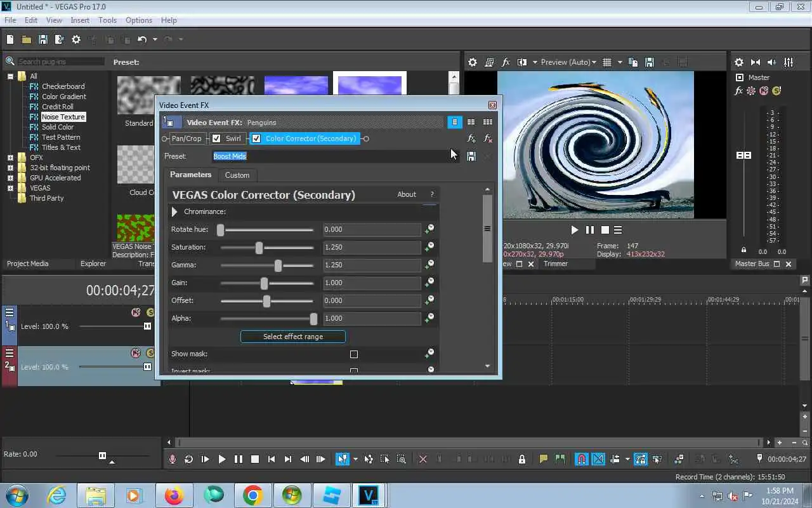Open Preview project video properties gear
This screenshot has width=812, height=508.
(473, 62)
